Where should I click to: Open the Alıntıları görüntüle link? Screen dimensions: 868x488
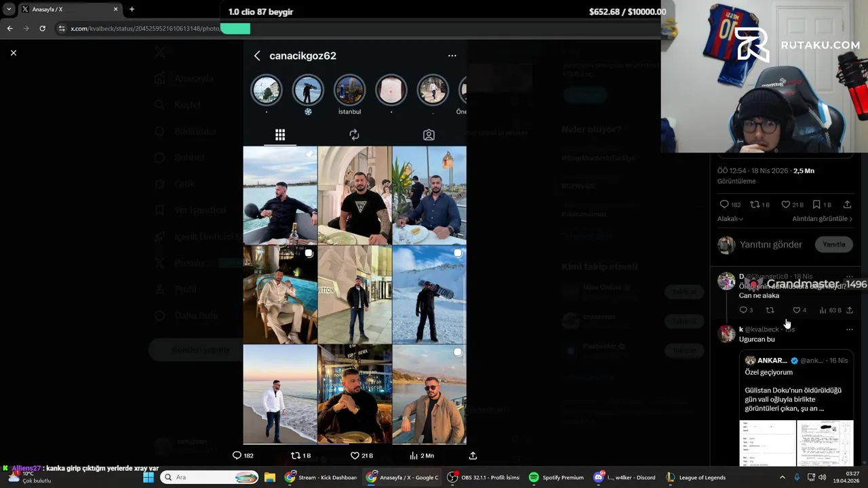pyautogui.click(x=822, y=219)
